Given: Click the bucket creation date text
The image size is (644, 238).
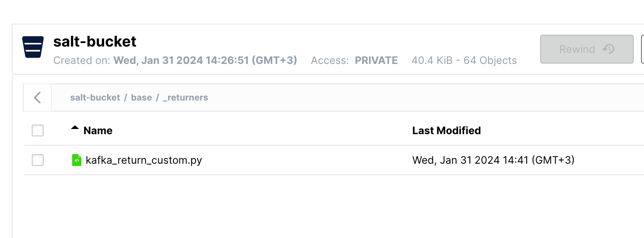Looking at the screenshot, I should [x=205, y=60].
